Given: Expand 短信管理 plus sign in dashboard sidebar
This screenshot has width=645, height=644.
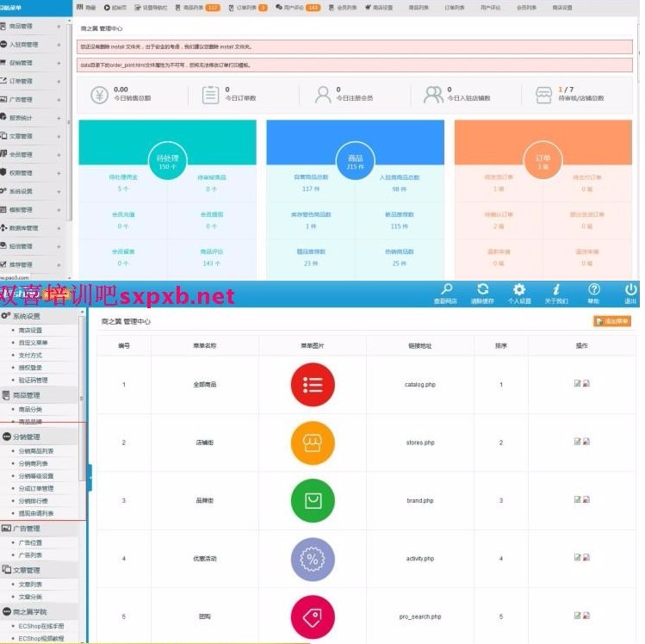Looking at the screenshot, I should (59, 247).
